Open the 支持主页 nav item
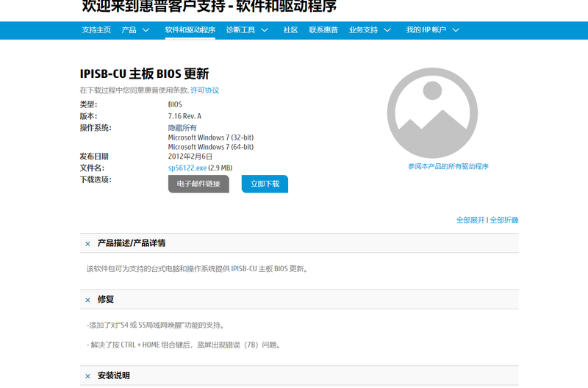Screen dimensions: 588x388 click(x=96, y=30)
